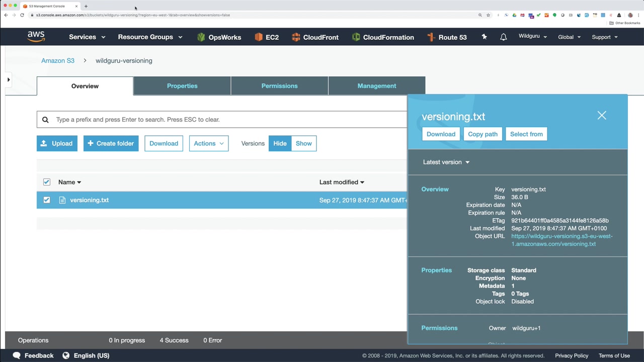Viewport: 644px width, 362px height.
Task: Expand the left navigation sidebar arrow
Action: [x=9, y=79]
